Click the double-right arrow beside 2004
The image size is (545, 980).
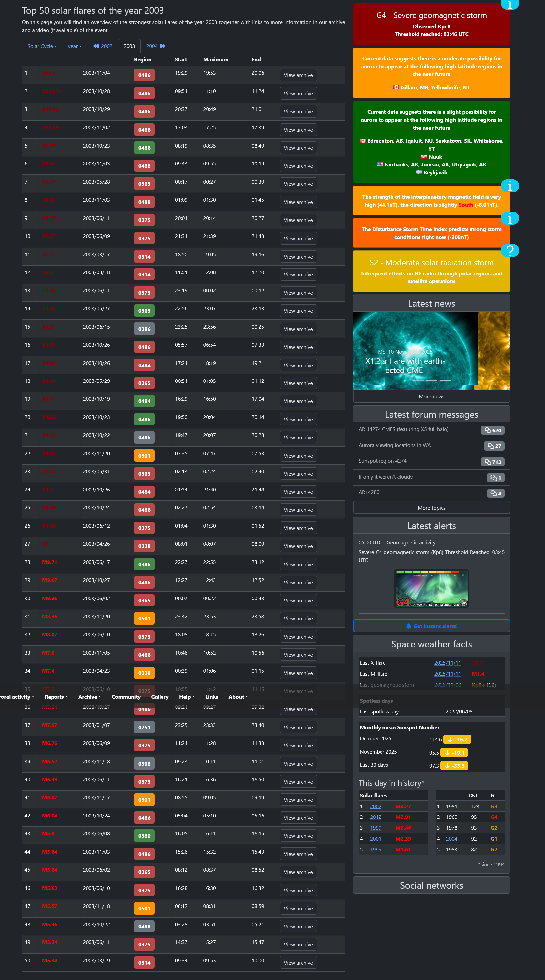coord(163,46)
